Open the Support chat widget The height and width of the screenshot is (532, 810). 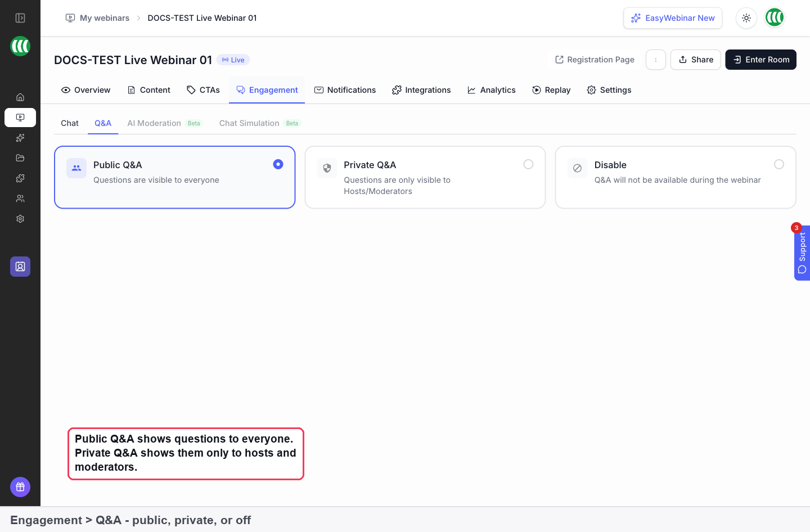tap(802, 253)
